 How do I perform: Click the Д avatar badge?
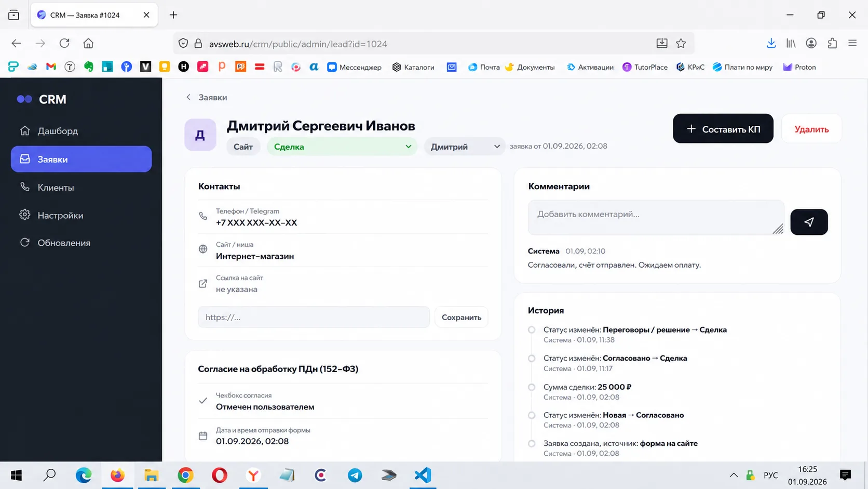(x=200, y=135)
